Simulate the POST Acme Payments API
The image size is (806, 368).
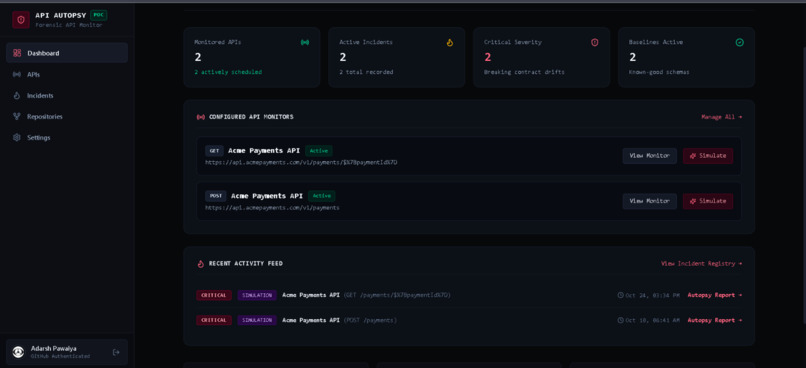pyautogui.click(x=708, y=201)
